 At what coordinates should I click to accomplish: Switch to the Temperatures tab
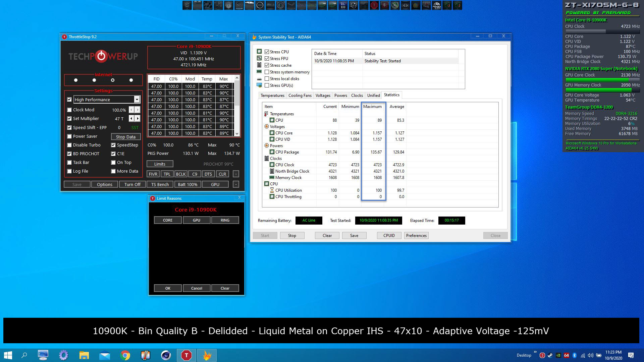pos(272,96)
